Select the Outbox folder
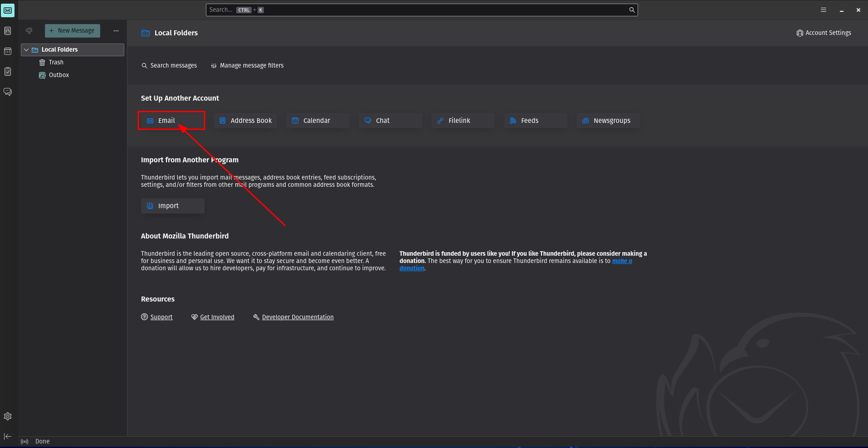868x448 pixels. click(x=59, y=75)
